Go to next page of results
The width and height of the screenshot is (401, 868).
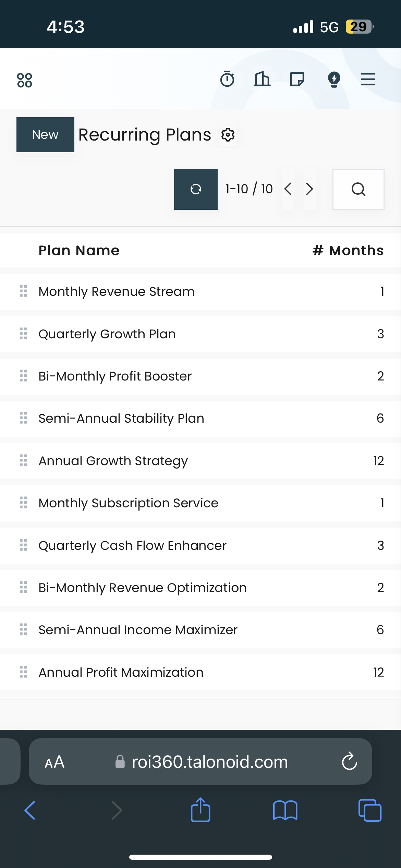[309, 189]
